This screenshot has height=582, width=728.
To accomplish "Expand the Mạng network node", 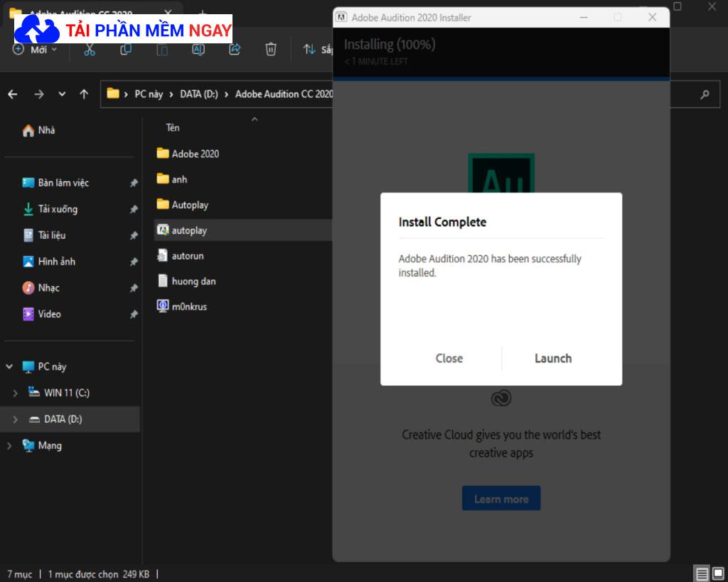I will (x=9, y=446).
